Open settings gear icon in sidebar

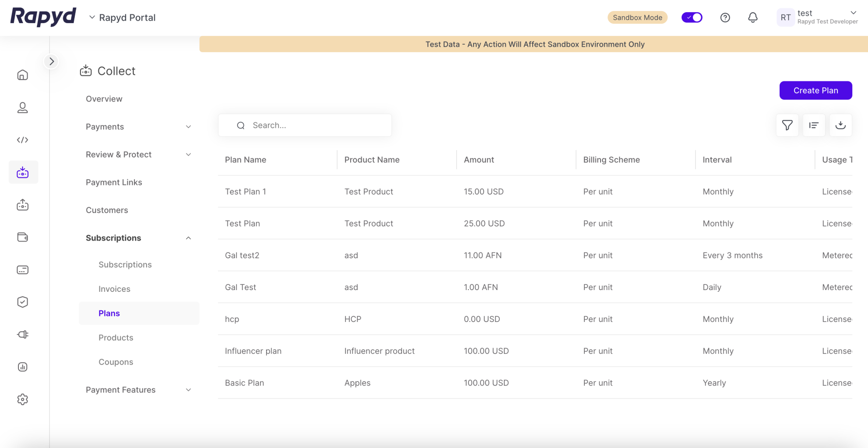pos(23,399)
